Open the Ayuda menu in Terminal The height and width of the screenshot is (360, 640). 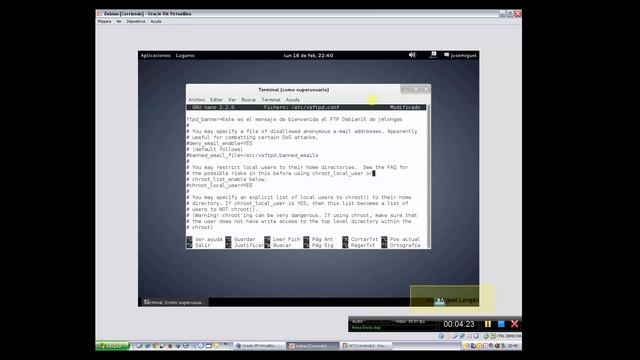[x=292, y=100]
